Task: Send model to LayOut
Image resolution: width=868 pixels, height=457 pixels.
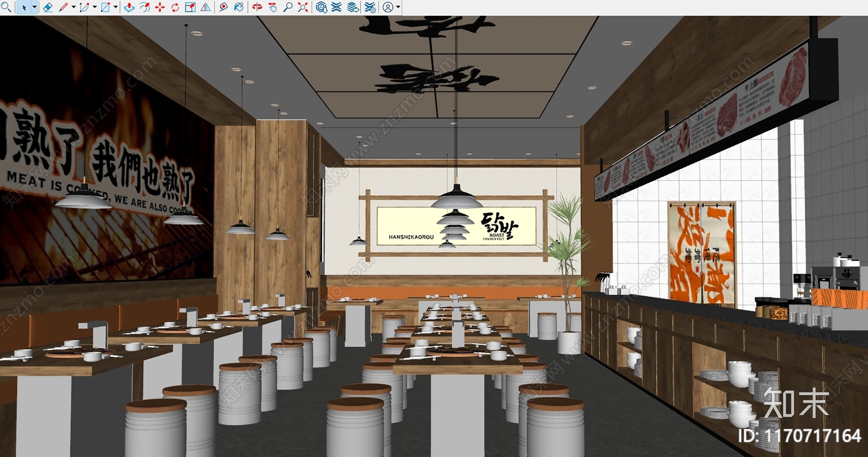Action: [353, 7]
